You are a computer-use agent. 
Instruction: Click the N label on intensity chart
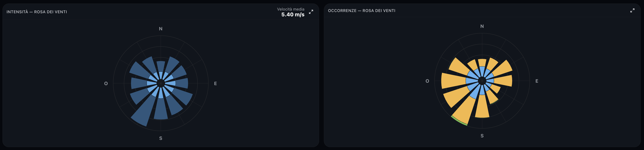pyautogui.click(x=161, y=29)
